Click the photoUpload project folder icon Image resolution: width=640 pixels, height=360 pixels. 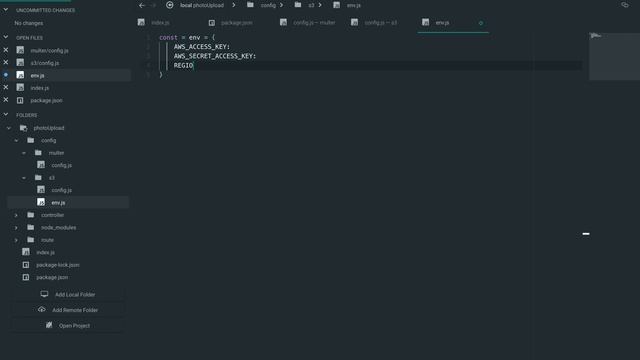coord(23,128)
